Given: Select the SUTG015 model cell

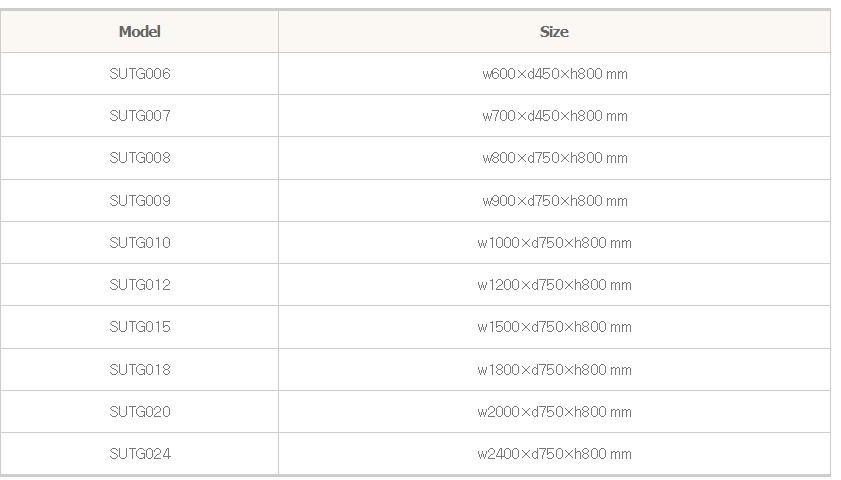Looking at the screenshot, I should (x=140, y=327).
